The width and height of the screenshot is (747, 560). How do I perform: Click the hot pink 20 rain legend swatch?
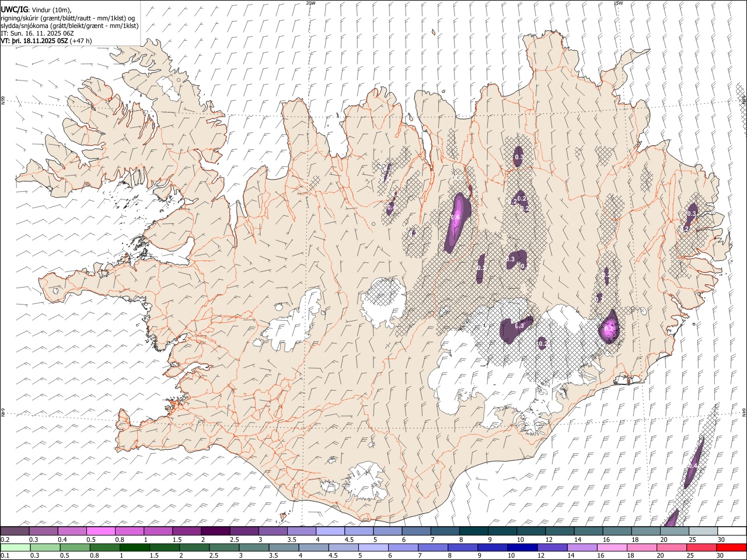click(x=671, y=547)
